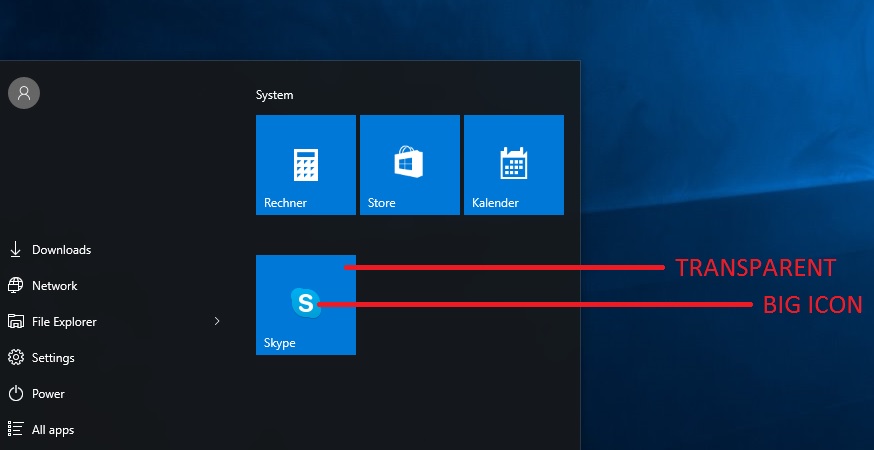The image size is (874, 450).
Task: Expand File Explorer jump list chevron
Action: 217,321
